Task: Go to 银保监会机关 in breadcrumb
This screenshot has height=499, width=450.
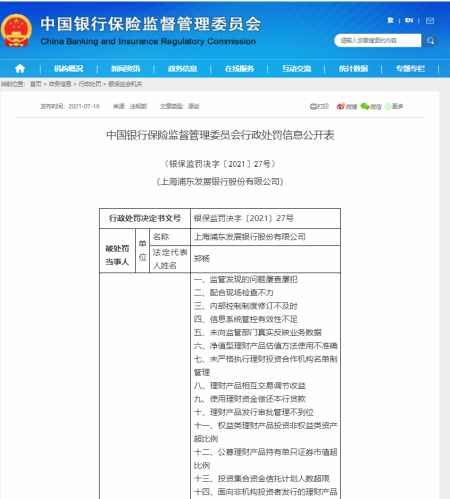Action: [125, 84]
